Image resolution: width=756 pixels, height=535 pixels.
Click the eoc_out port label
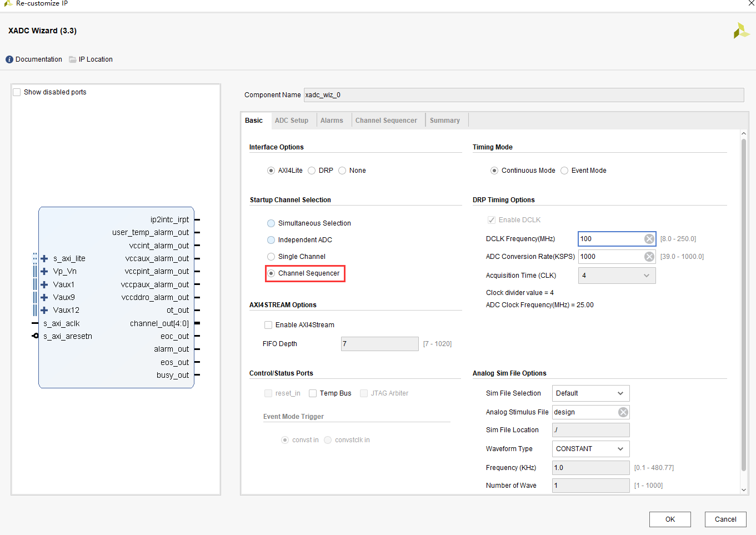[174, 336]
